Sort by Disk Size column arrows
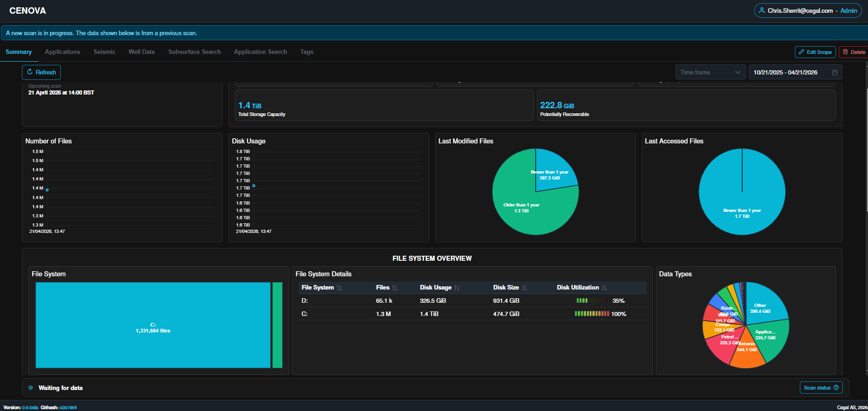Screen dimensions: 868x411 click(x=524, y=288)
